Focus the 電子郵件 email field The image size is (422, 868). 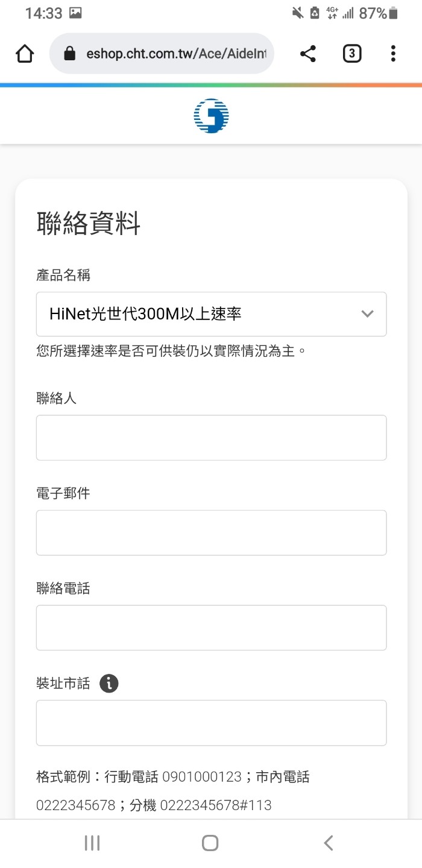(x=211, y=532)
